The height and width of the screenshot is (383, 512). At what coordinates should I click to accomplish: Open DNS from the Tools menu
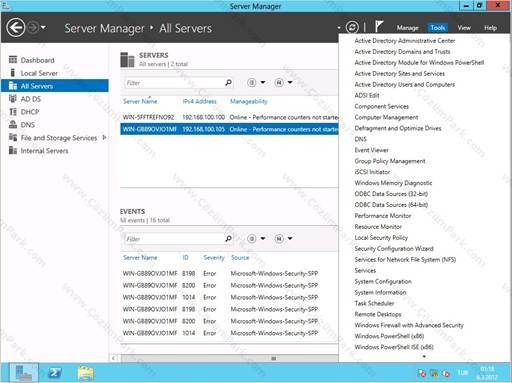pyautogui.click(x=360, y=139)
